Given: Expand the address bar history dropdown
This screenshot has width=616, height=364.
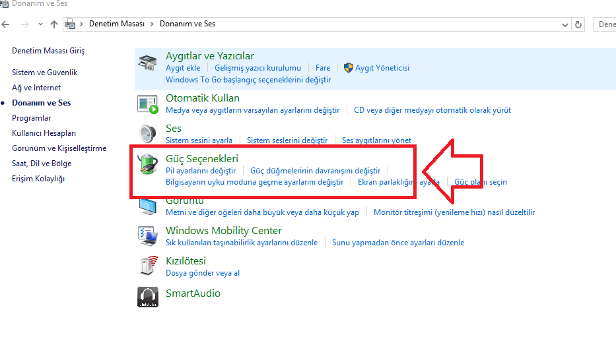Looking at the screenshot, I should 565,24.
